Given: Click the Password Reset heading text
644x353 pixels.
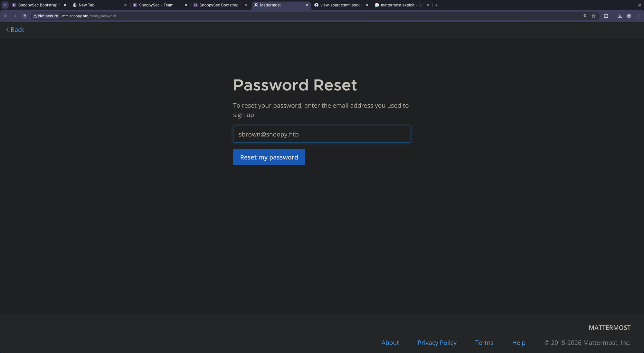Looking at the screenshot, I should 295,85.
